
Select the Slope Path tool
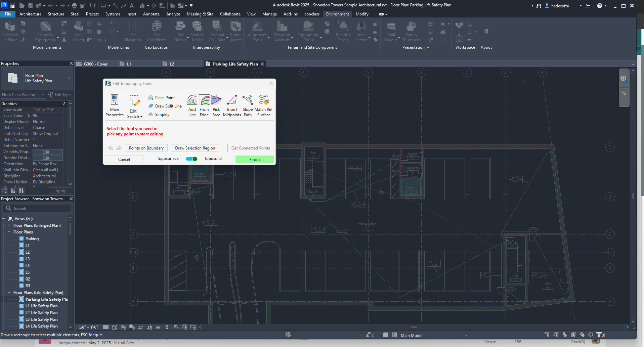(248, 105)
